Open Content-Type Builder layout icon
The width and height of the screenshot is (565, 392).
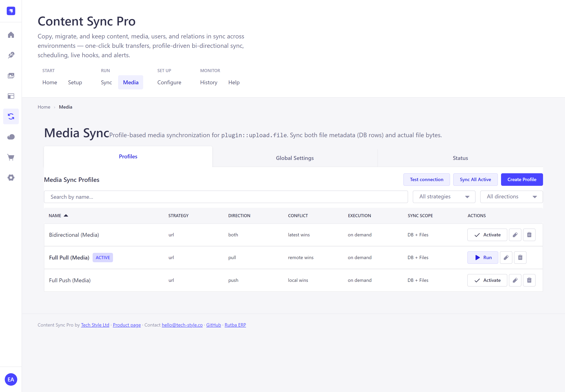click(x=11, y=96)
